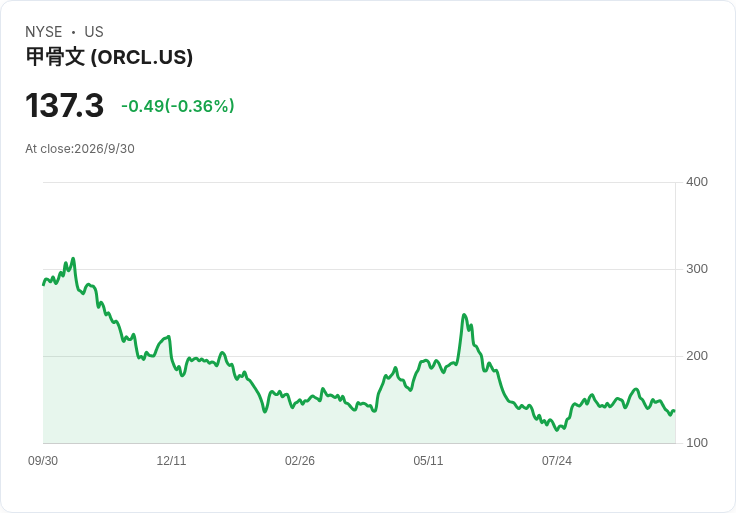Click the ORCL.US stock title
Viewport: 736px width, 513px height.
click(x=109, y=57)
